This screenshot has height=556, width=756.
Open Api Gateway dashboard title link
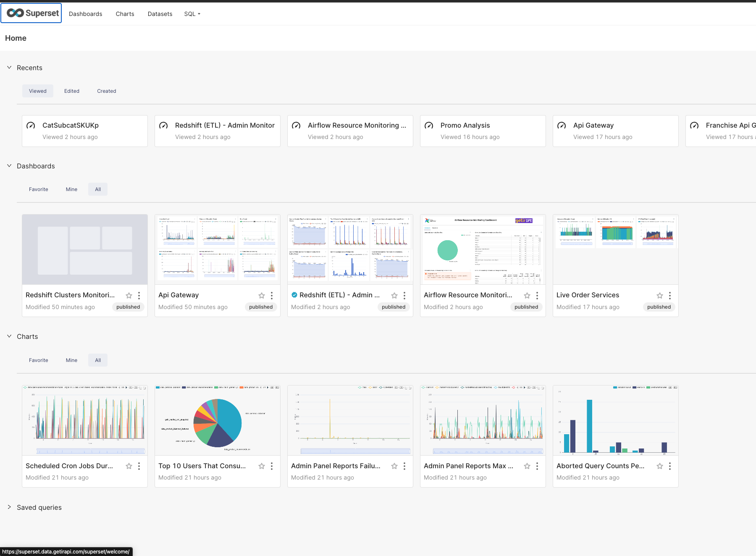click(178, 295)
